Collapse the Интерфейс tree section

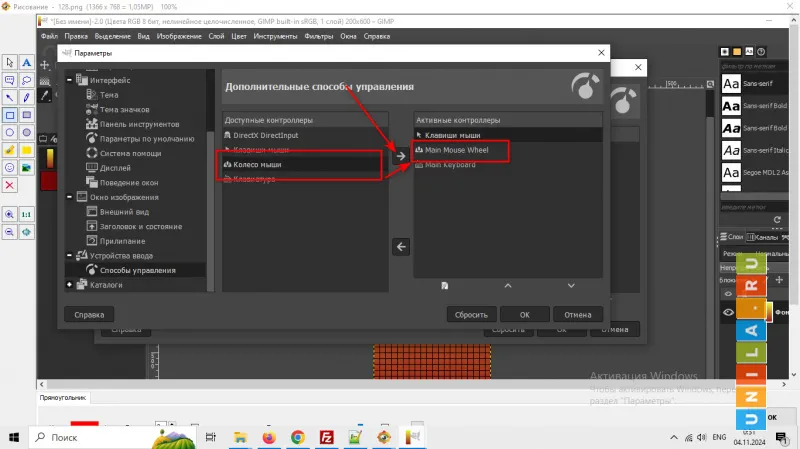click(x=70, y=80)
